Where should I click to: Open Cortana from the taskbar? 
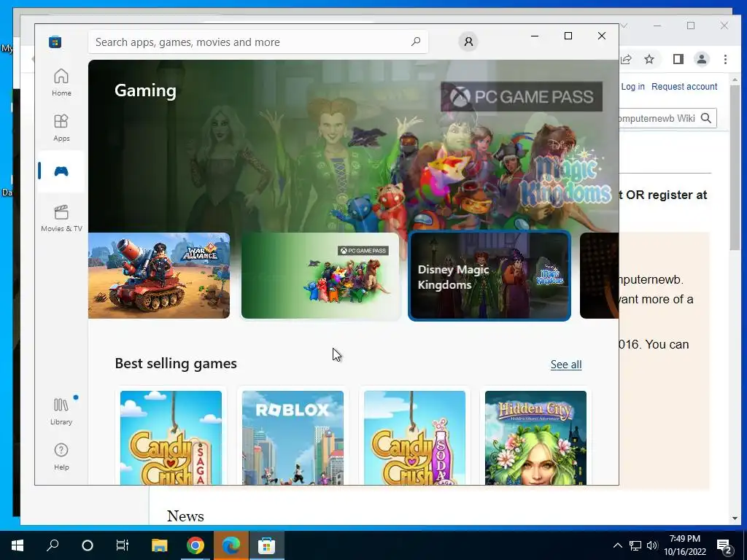pyautogui.click(x=88, y=545)
